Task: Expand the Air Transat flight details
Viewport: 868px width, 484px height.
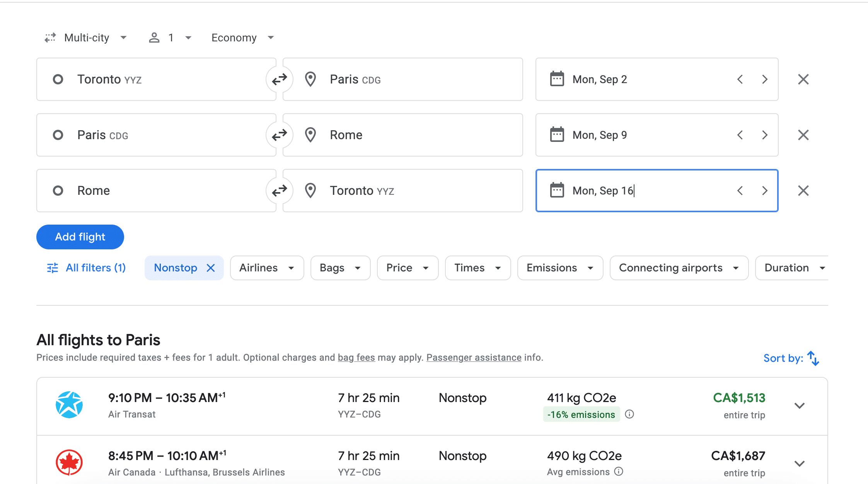Action: tap(799, 406)
